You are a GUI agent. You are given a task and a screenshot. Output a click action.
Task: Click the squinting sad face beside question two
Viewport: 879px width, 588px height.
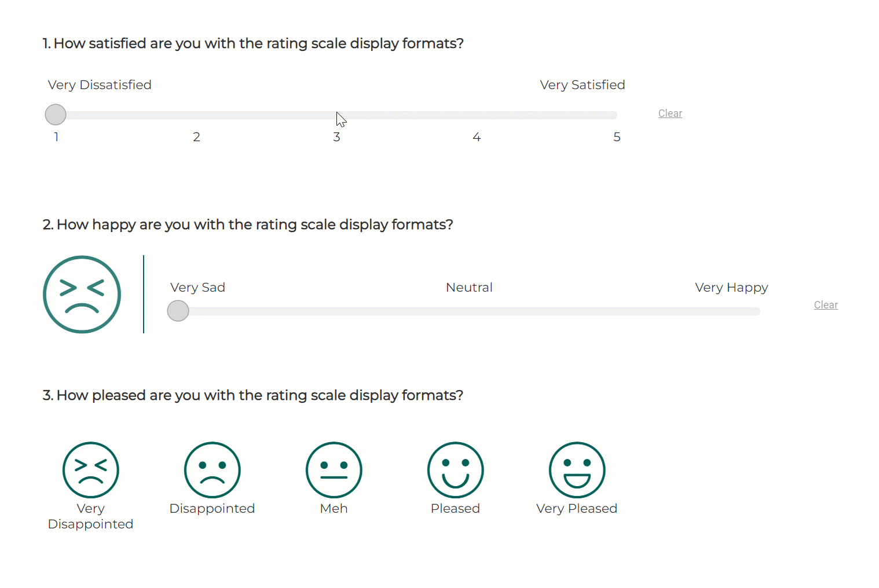pyautogui.click(x=82, y=294)
